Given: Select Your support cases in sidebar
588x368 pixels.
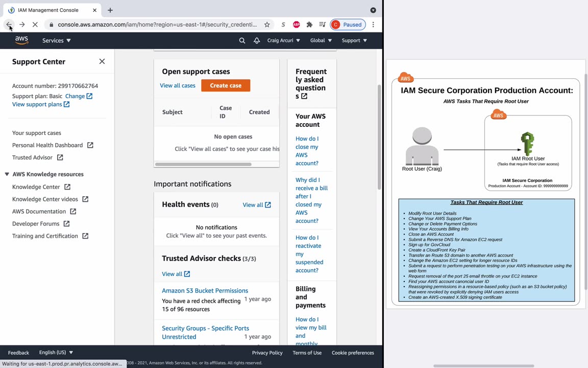Looking at the screenshot, I should coord(36,133).
